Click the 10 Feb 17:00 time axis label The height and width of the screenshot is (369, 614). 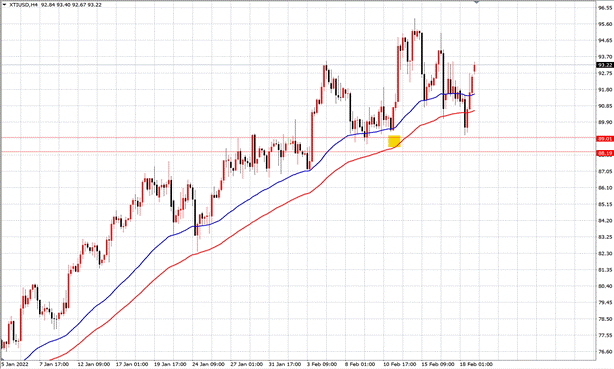pyautogui.click(x=399, y=364)
